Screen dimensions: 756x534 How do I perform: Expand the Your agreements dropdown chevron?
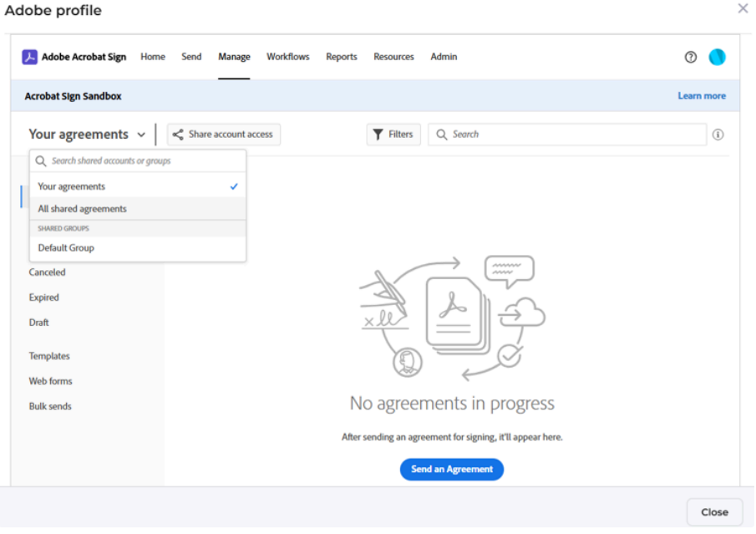(x=141, y=135)
